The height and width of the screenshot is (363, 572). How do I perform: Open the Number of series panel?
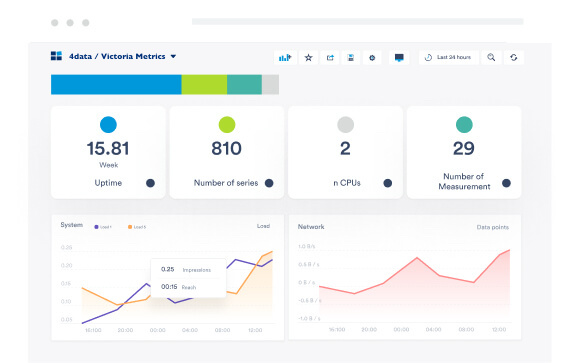[227, 152]
